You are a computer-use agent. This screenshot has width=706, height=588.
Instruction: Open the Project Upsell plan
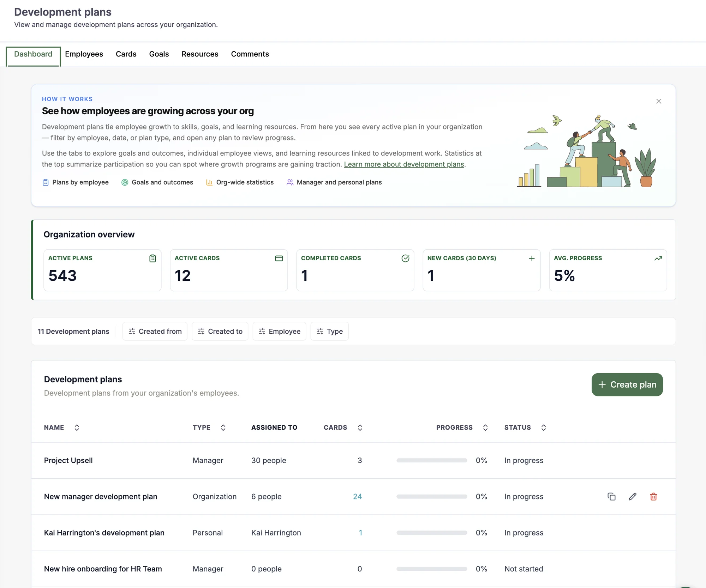(68, 460)
